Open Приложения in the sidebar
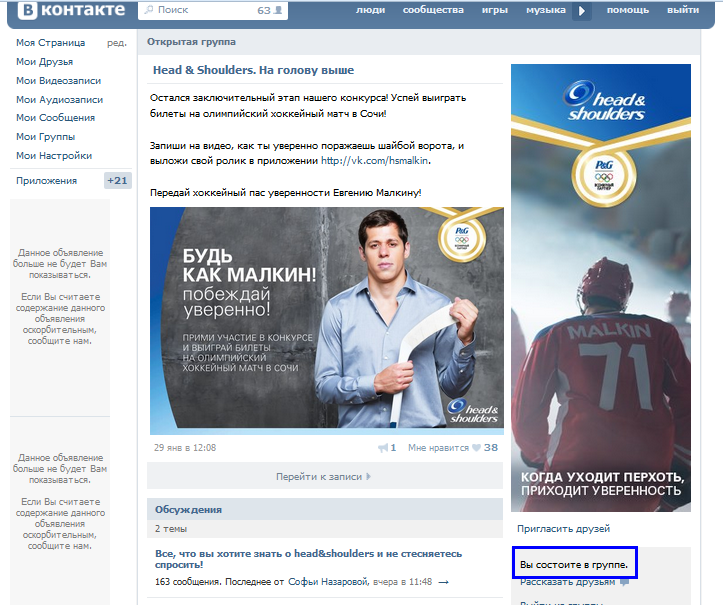 pyautogui.click(x=47, y=180)
